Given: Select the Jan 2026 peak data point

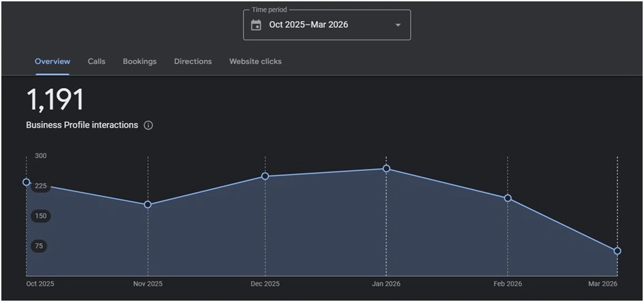Looking at the screenshot, I should pos(387,168).
